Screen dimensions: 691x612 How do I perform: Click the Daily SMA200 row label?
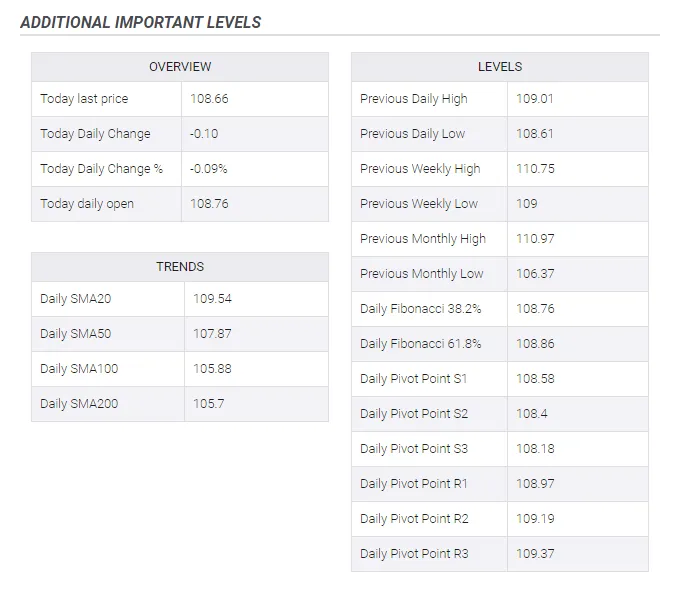pyautogui.click(x=79, y=404)
